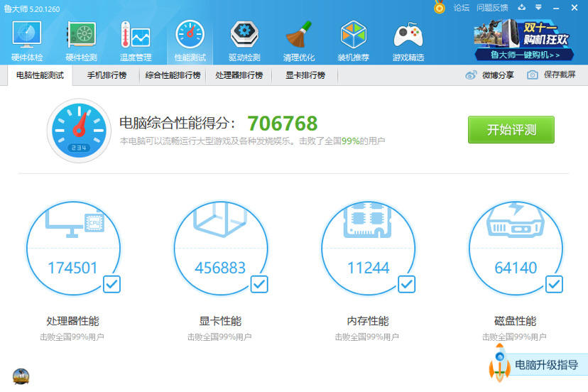
Task: Click 鲁大师一键购机 banner link
Action: click(x=525, y=55)
